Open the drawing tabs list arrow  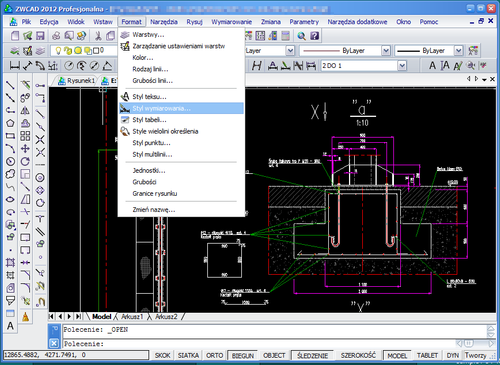point(484,79)
